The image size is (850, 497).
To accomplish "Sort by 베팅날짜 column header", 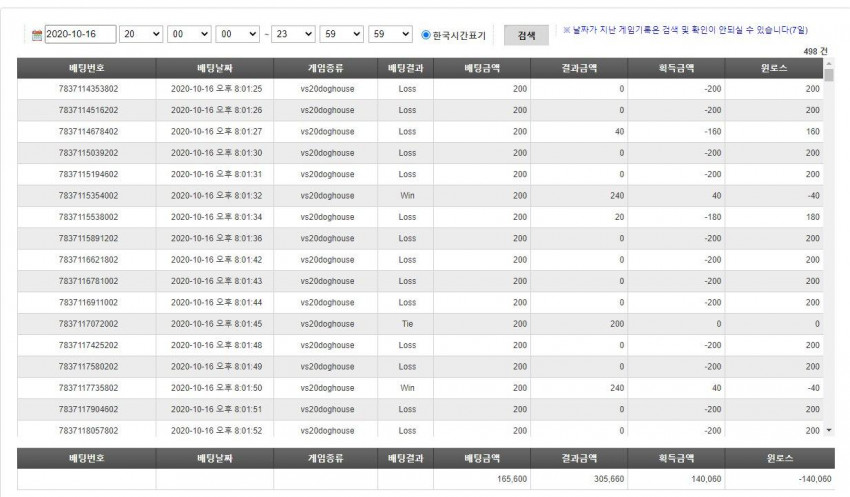I will 215,68.
